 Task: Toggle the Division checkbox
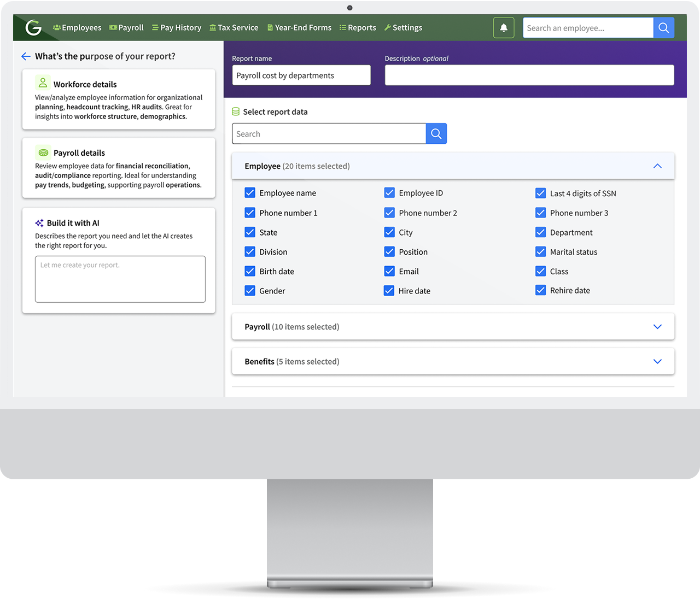(250, 251)
